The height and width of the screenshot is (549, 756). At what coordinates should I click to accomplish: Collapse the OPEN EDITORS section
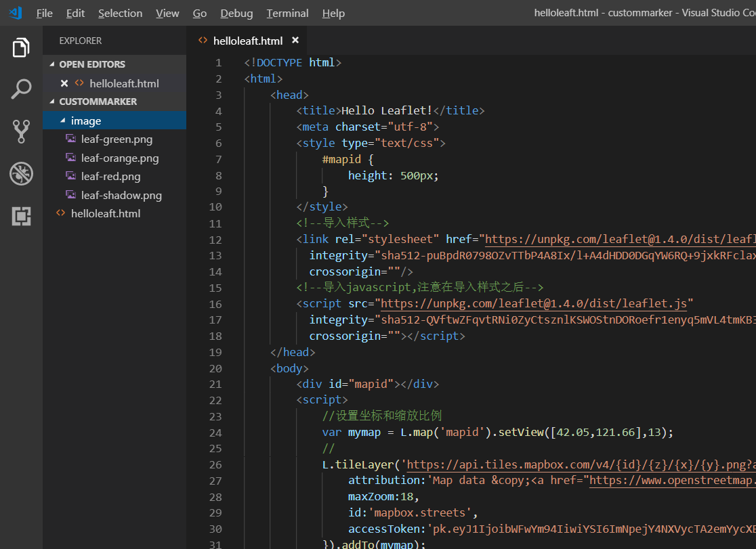click(x=52, y=64)
